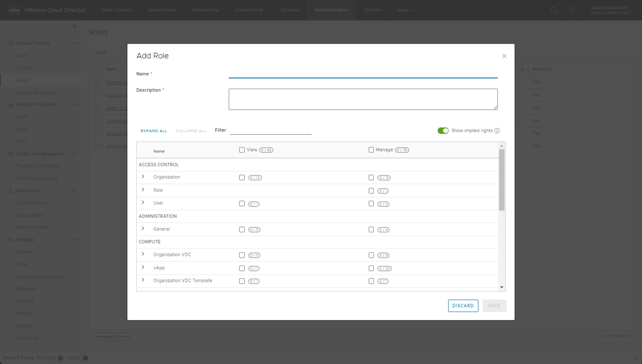Expand the General rights row
Image resolution: width=642 pixels, height=364 pixels.
(x=143, y=228)
